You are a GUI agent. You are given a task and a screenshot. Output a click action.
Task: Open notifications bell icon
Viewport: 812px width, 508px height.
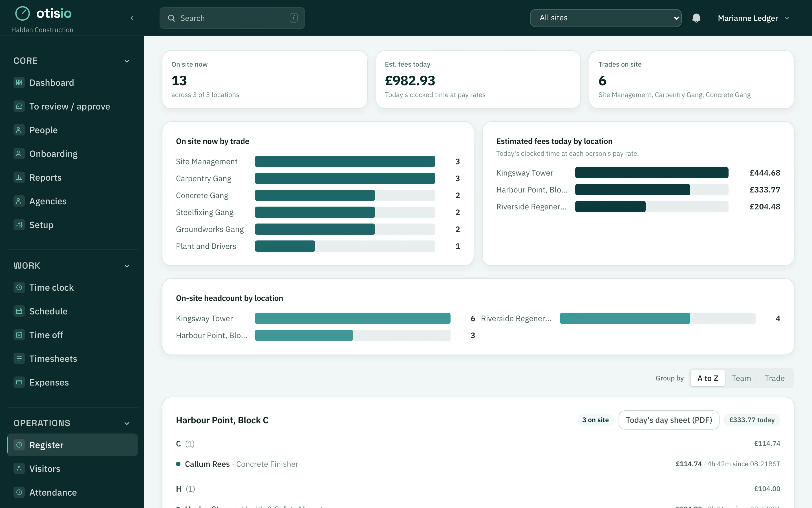point(696,18)
